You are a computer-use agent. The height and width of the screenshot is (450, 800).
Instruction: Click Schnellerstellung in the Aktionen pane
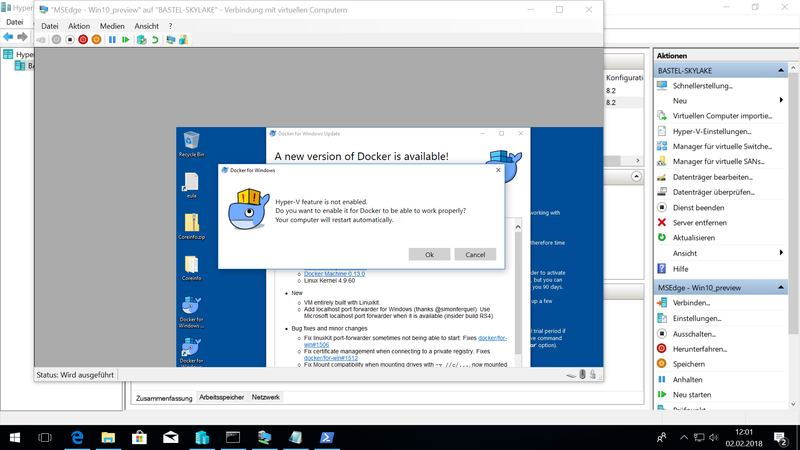point(703,86)
